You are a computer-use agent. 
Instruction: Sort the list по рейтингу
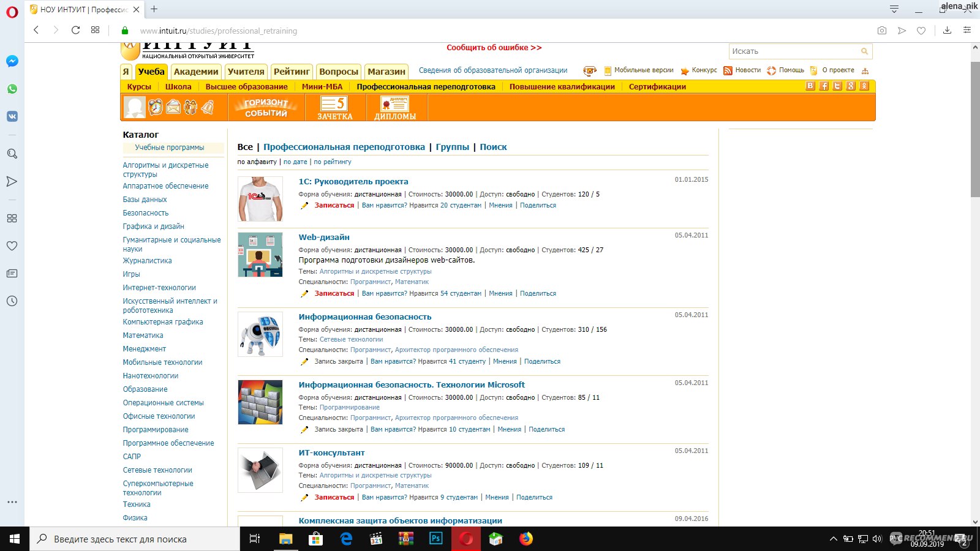point(333,162)
